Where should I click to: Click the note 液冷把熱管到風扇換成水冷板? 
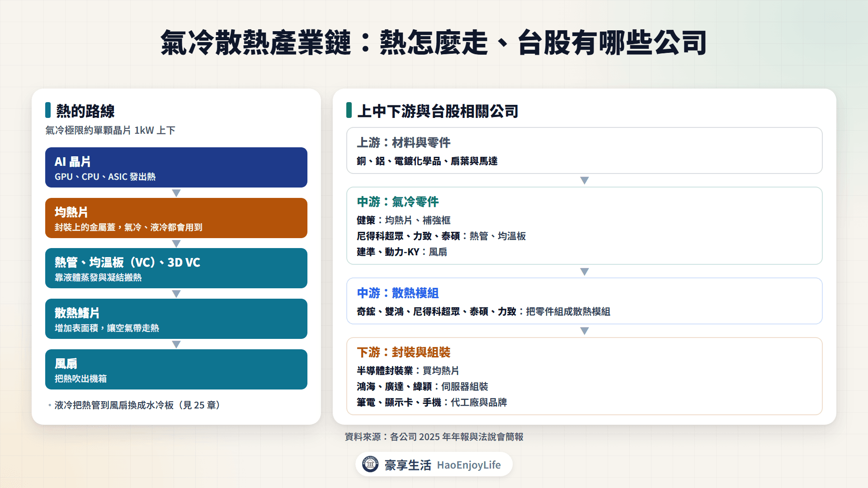tap(138, 405)
